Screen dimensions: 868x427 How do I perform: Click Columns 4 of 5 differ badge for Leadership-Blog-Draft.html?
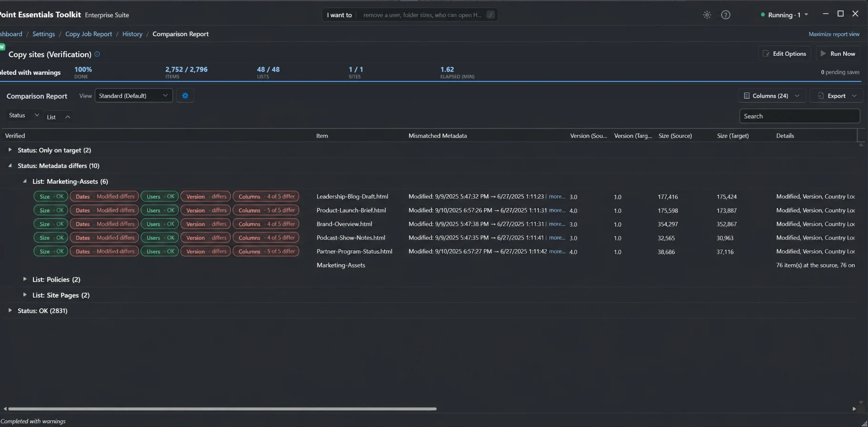click(x=266, y=196)
